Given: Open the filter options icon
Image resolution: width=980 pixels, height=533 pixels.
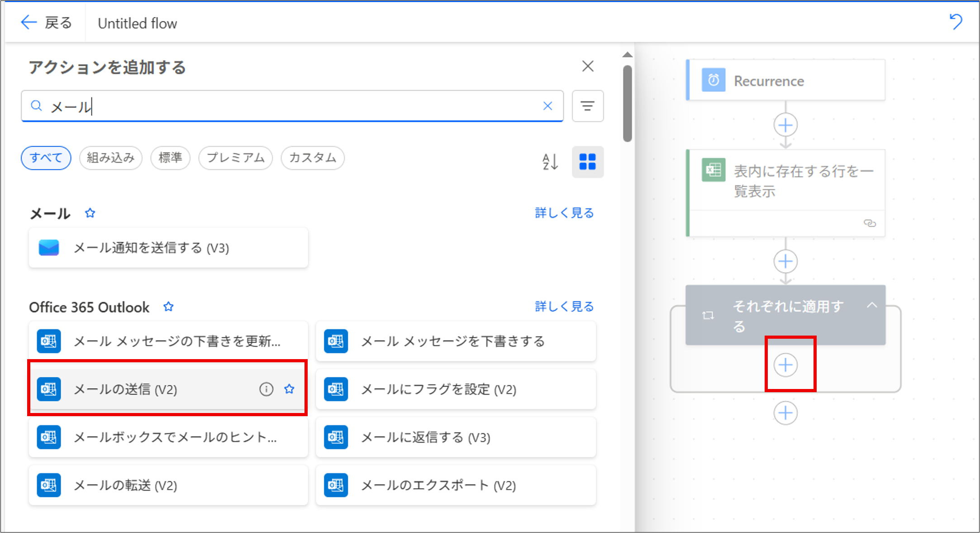Looking at the screenshot, I should [587, 106].
